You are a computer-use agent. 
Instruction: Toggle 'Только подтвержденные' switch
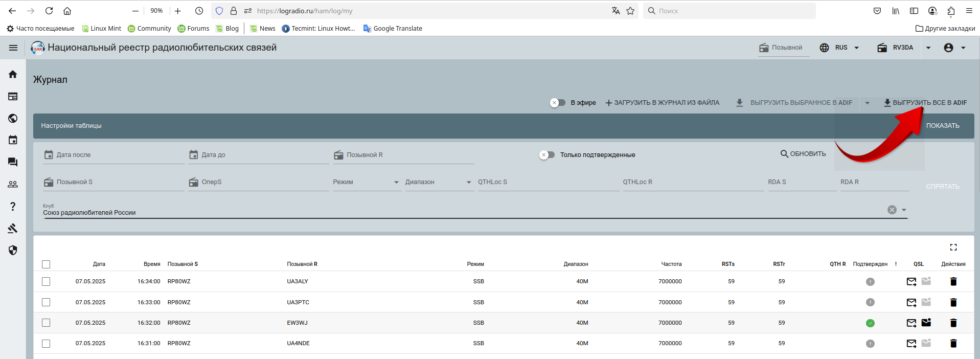pyautogui.click(x=547, y=155)
